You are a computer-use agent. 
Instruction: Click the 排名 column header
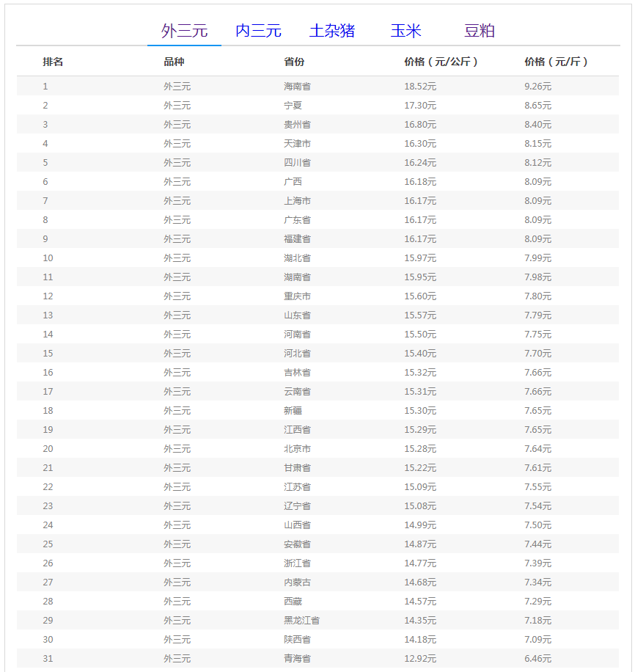point(53,62)
